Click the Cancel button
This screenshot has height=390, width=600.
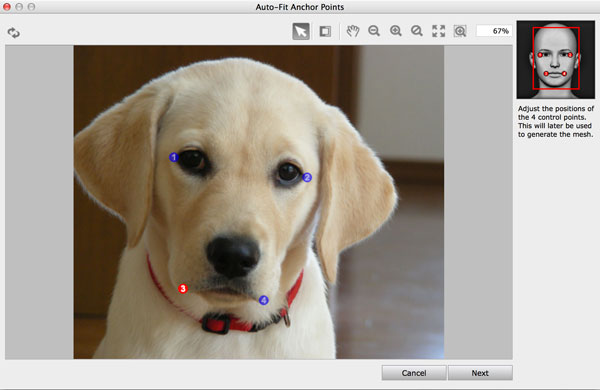[x=414, y=373]
